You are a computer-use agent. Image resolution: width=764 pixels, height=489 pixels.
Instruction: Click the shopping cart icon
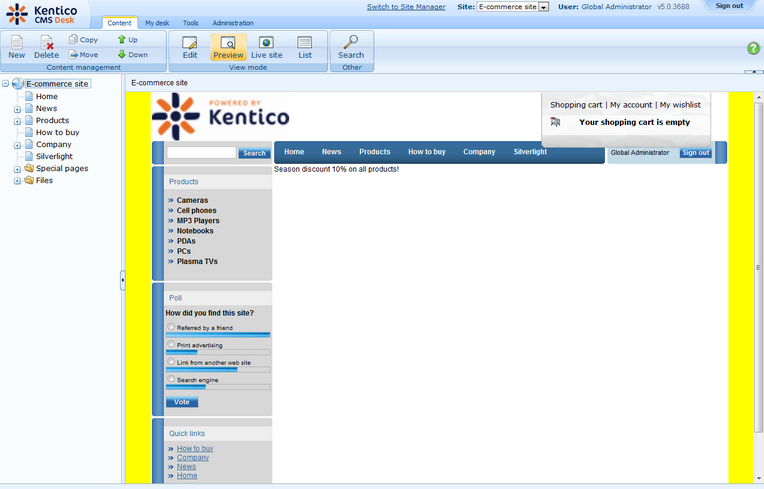pos(555,122)
